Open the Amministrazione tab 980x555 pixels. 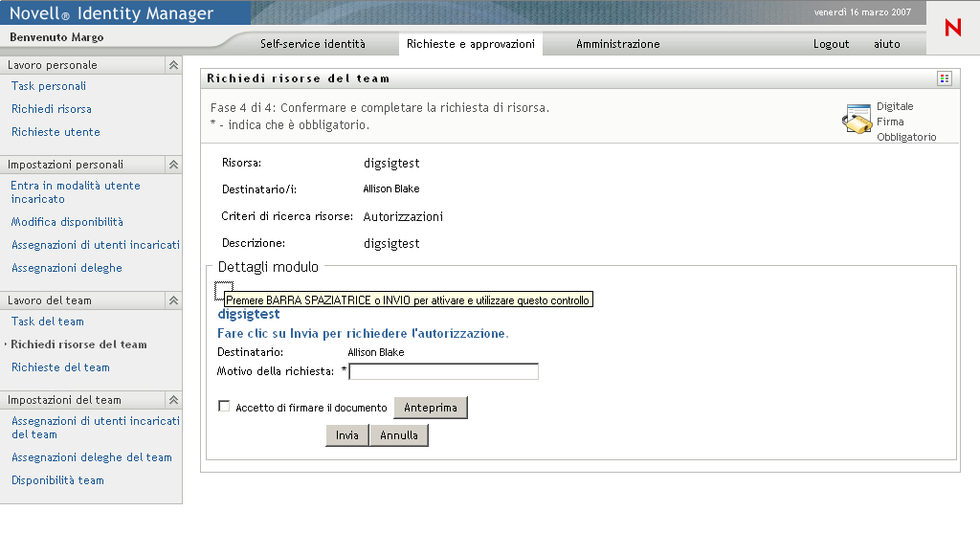[617, 44]
